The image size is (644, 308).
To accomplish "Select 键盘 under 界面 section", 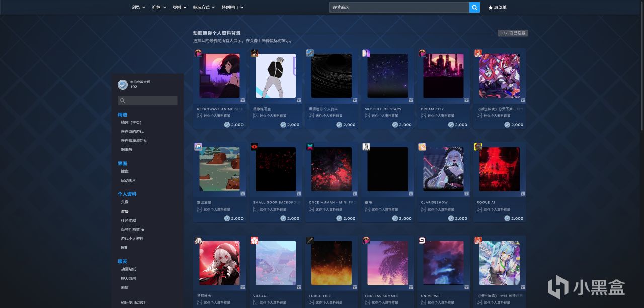I will pos(124,171).
